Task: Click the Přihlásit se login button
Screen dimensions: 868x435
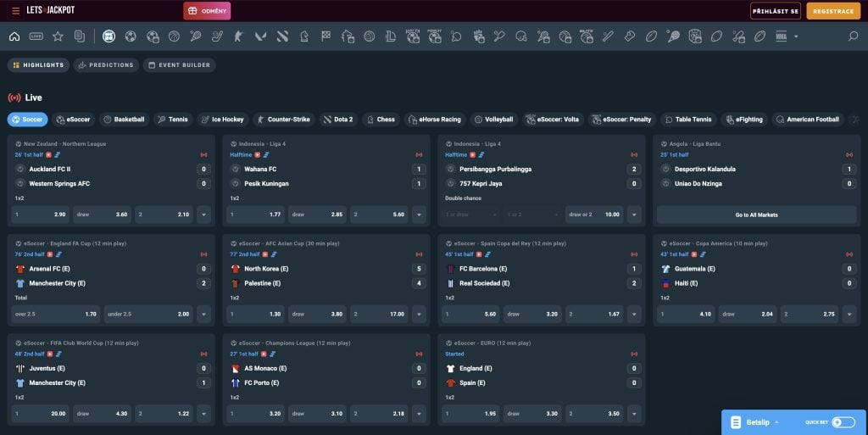Action: pos(775,11)
